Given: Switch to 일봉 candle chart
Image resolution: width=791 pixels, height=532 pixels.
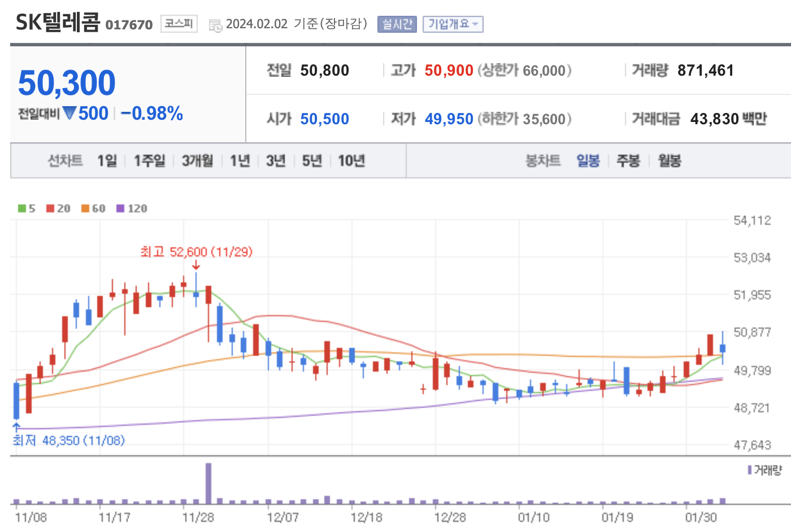Looking at the screenshot, I should [588, 161].
